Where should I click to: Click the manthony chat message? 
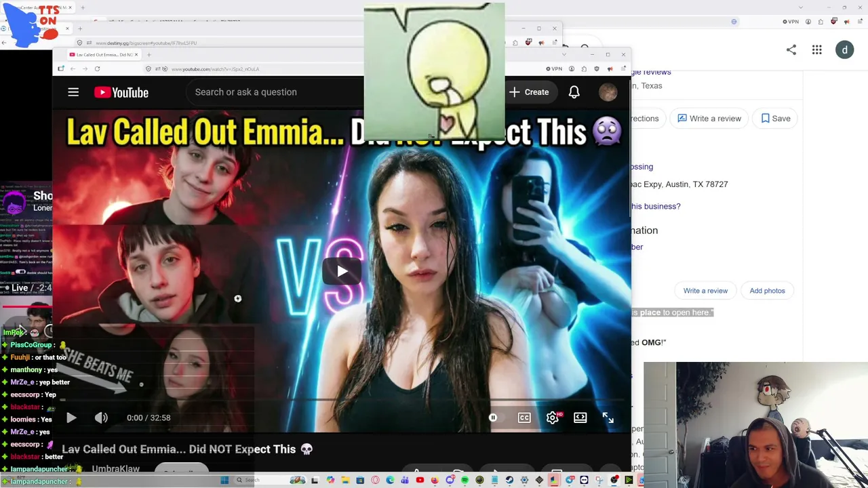pos(30,370)
